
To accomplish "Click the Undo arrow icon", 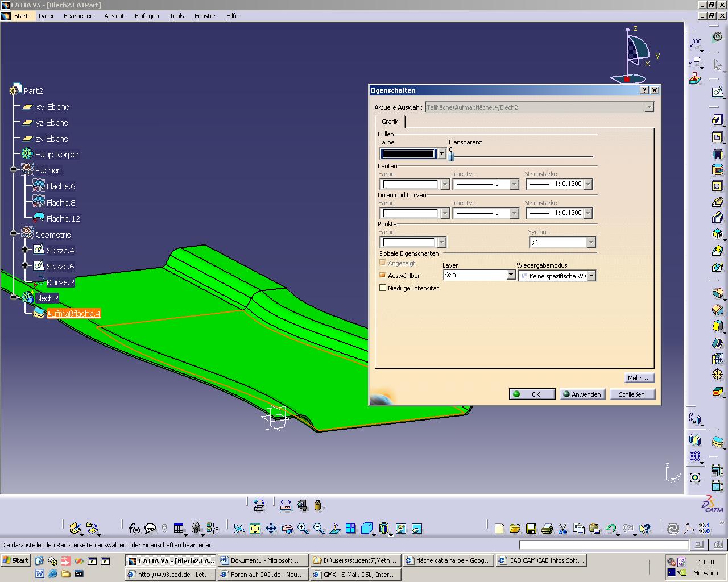I will [x=611, y=529].
